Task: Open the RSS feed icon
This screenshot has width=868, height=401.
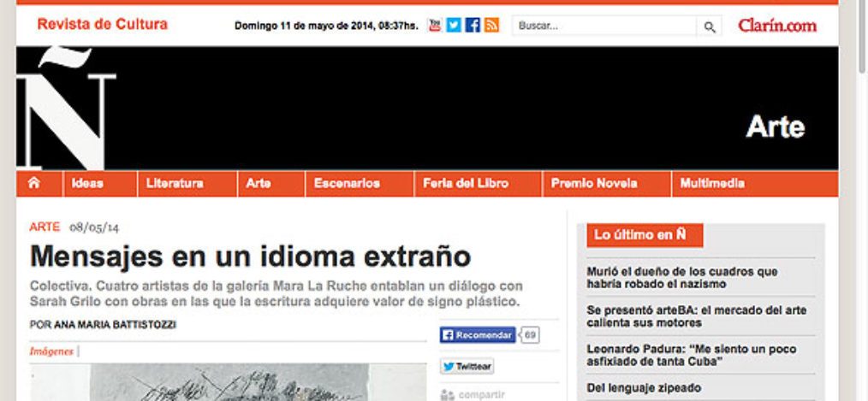Action: (491, 26)
